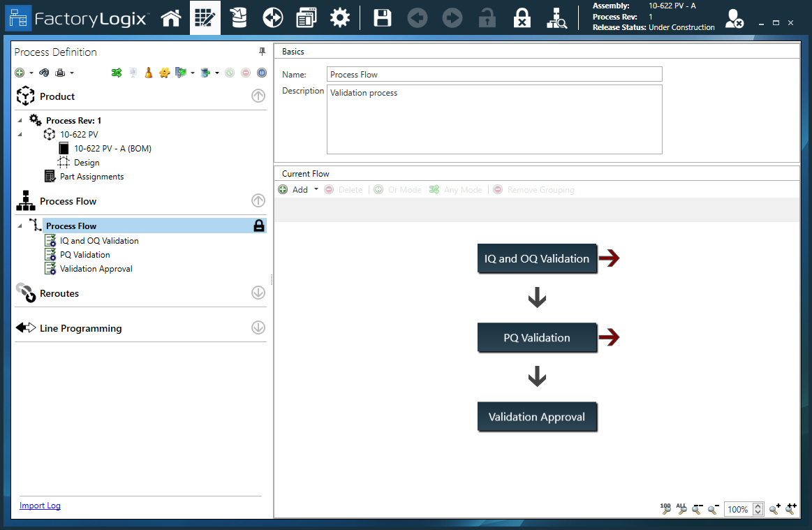Image resolution: width=812 pixels, height=530 pixels.
Task: Open the settings gear in the main toolbar
Action: 340,17
